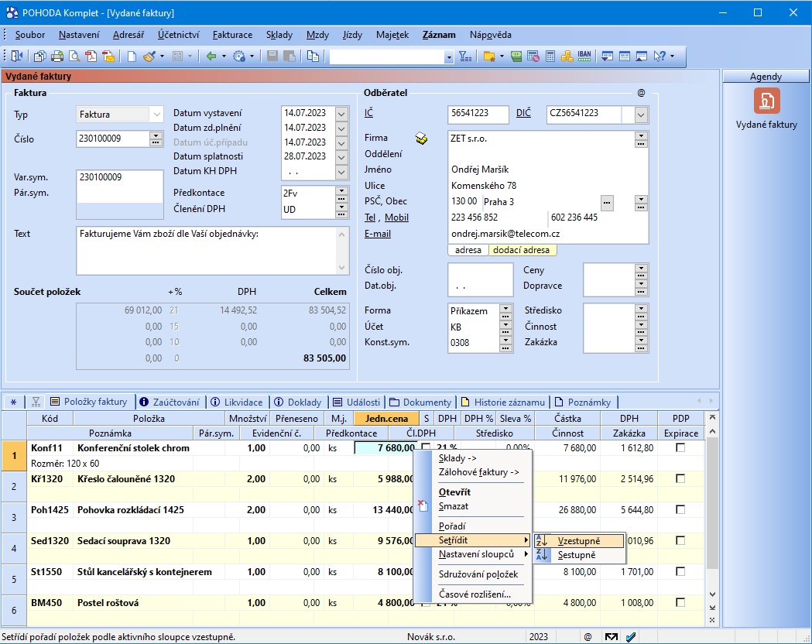The height and width of the screenshot is (644, 812).
Task: Click the IČ link label
Action: click(x=368, y=113)
